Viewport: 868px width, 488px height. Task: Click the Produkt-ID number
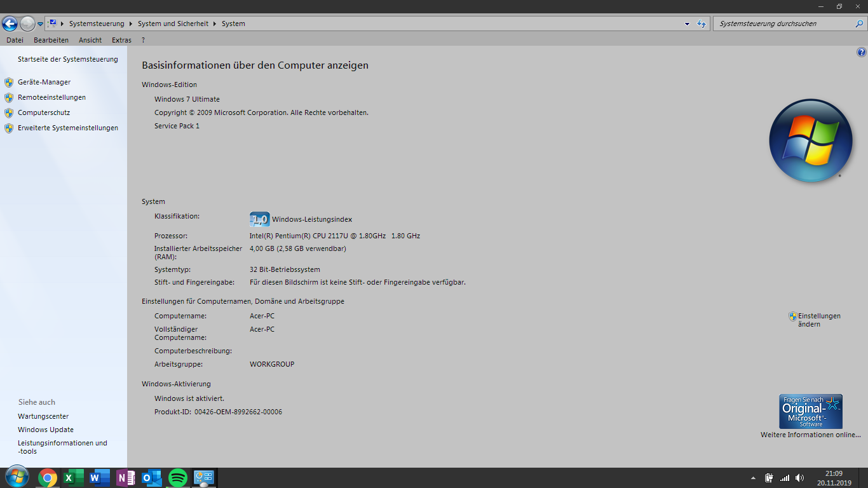coord(238,412)
